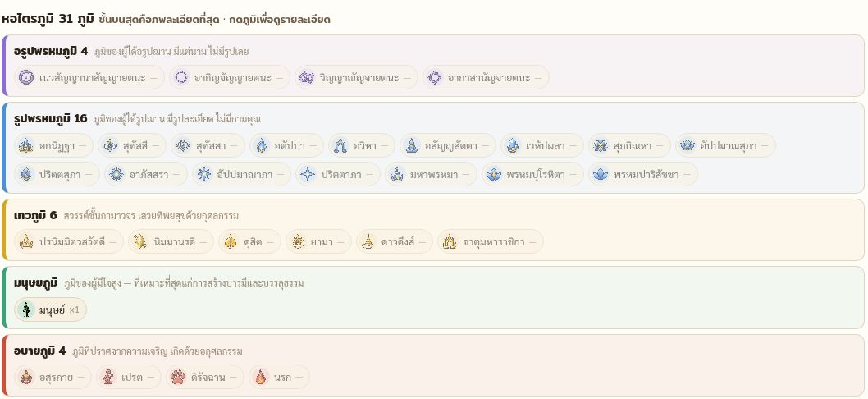The width and height of the screenshot is (868, 399).
Task: Click the มนุษยภูมิ section heading
Action: tap(35, 282)
